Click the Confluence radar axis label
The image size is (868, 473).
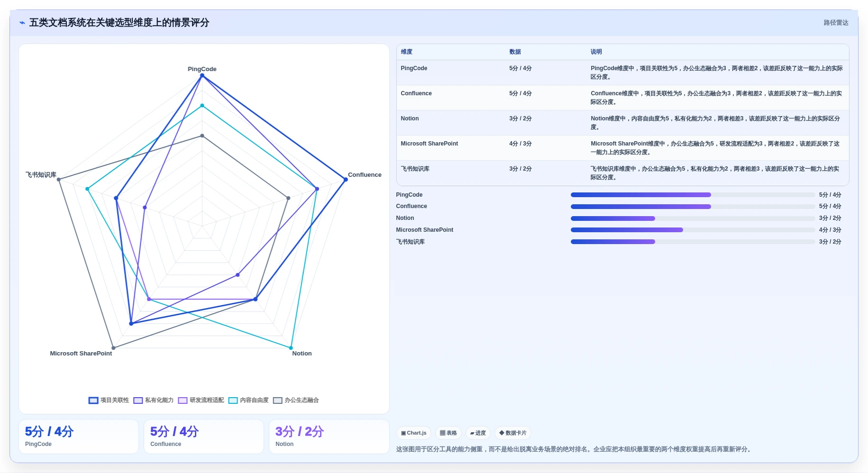tap(365, 175)
